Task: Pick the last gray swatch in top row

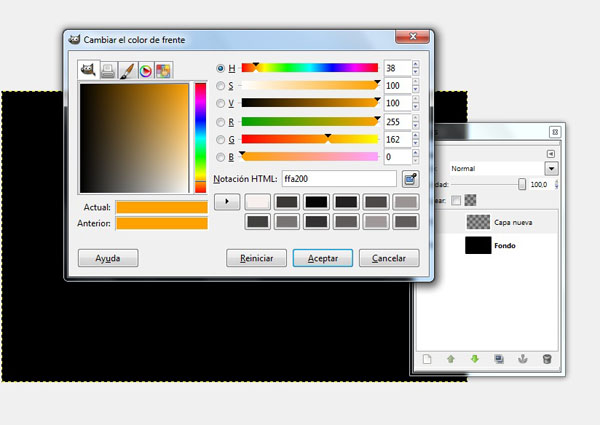Action: (406, 202)
